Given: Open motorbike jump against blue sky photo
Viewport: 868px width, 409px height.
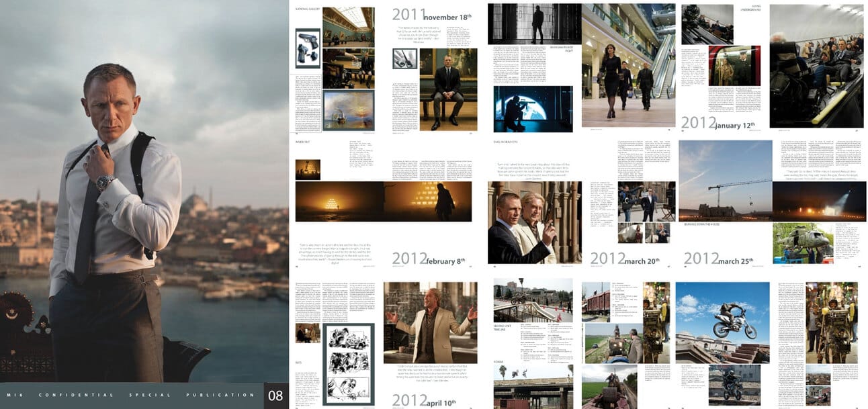Looking at the screenshot, I should point(722,323).
